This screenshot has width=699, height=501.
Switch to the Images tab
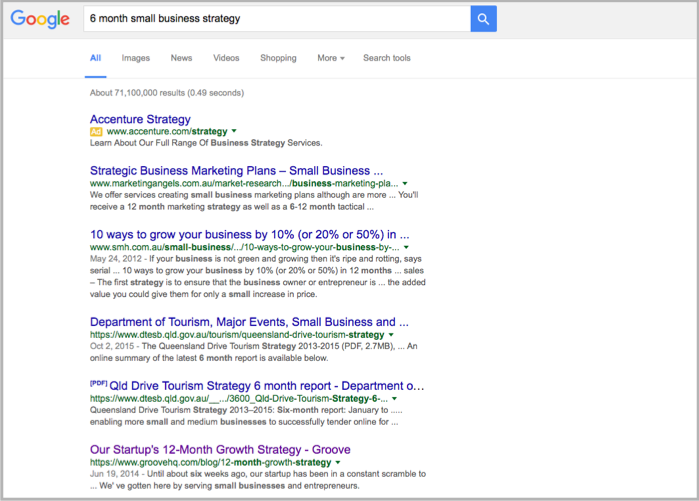[136, 58]
